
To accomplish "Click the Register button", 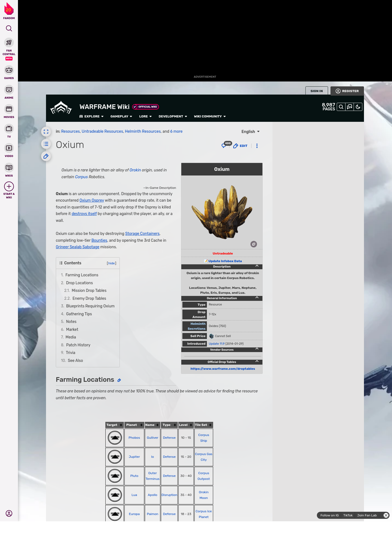I will coord(347,91).
